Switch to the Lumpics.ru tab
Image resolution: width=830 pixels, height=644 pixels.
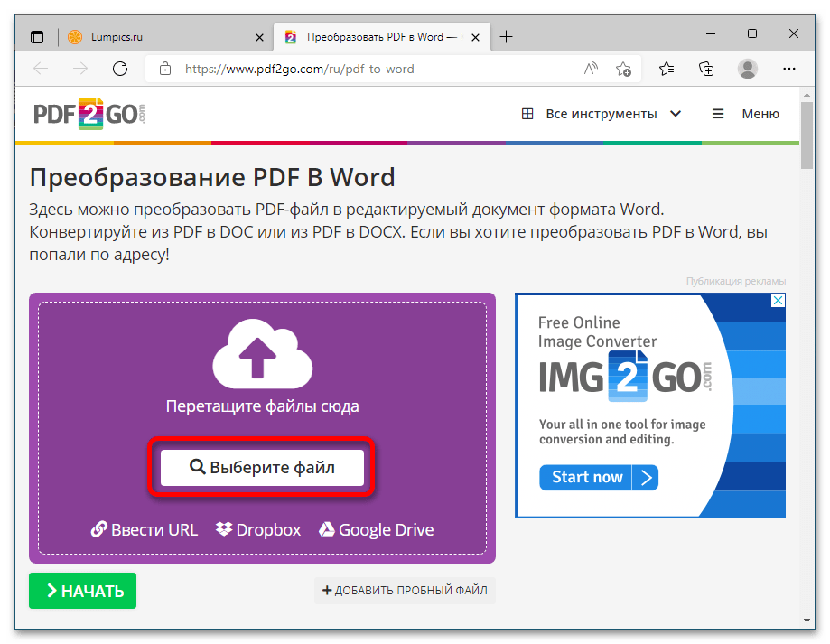(x=165, y=37)
